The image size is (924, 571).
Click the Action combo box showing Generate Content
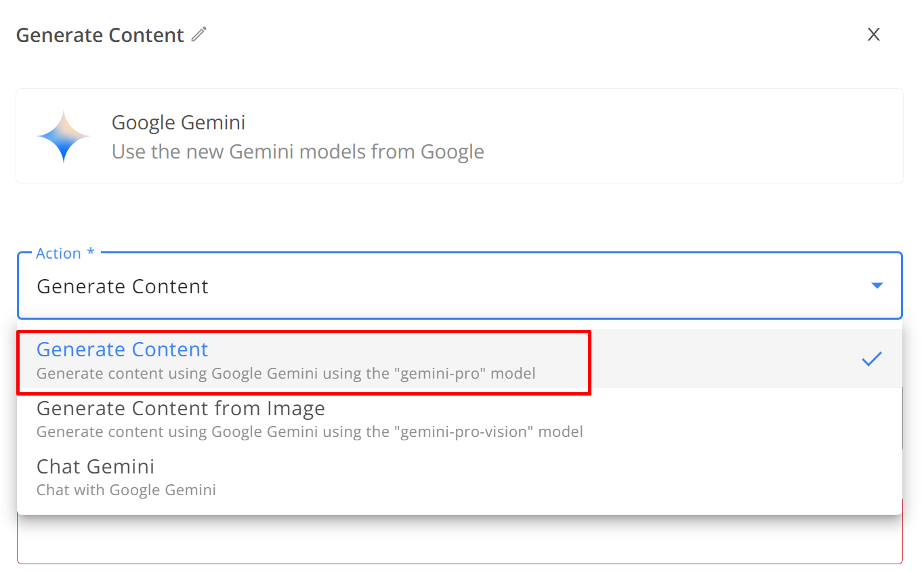(460, 286)
